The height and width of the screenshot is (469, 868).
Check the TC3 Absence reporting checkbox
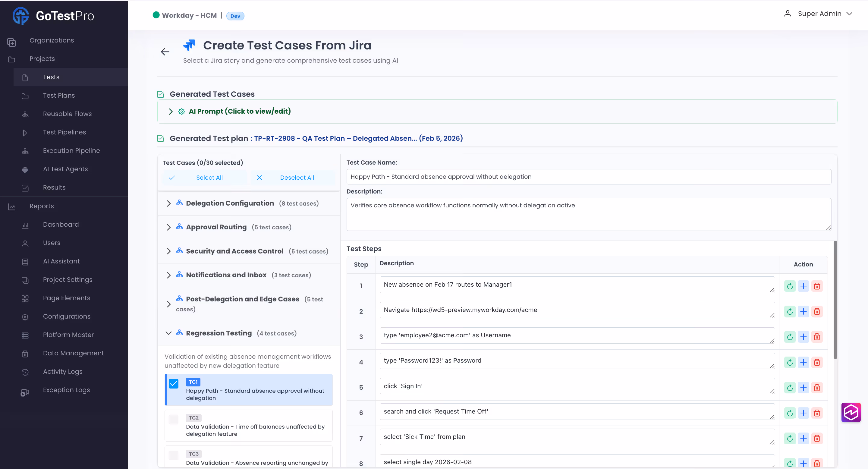point(174,455)
